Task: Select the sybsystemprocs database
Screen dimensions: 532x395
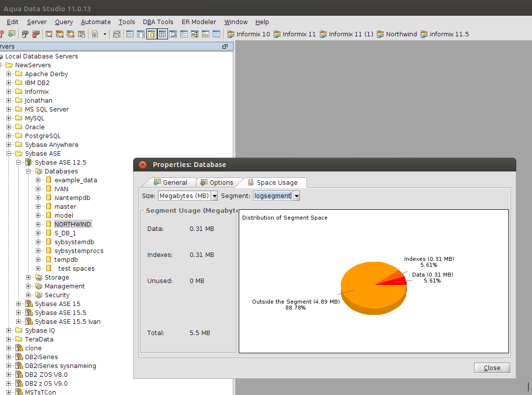Action: point(79,251)
